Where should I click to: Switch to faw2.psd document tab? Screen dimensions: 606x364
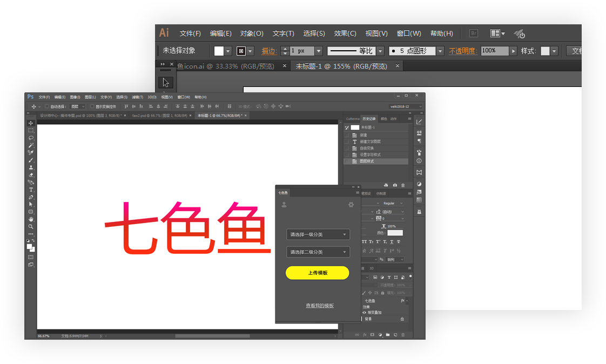tap(159, 116)
